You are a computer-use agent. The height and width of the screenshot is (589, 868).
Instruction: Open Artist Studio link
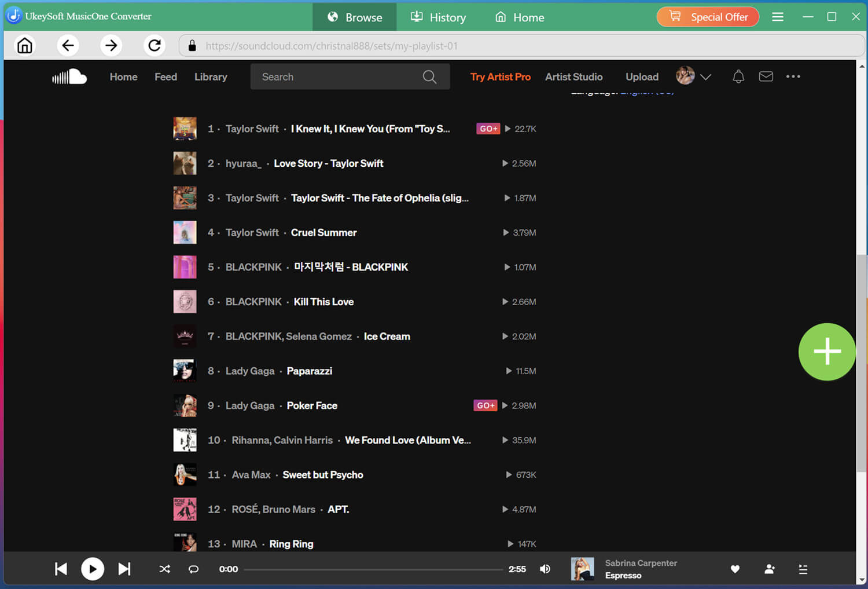(x=574, y=76)
